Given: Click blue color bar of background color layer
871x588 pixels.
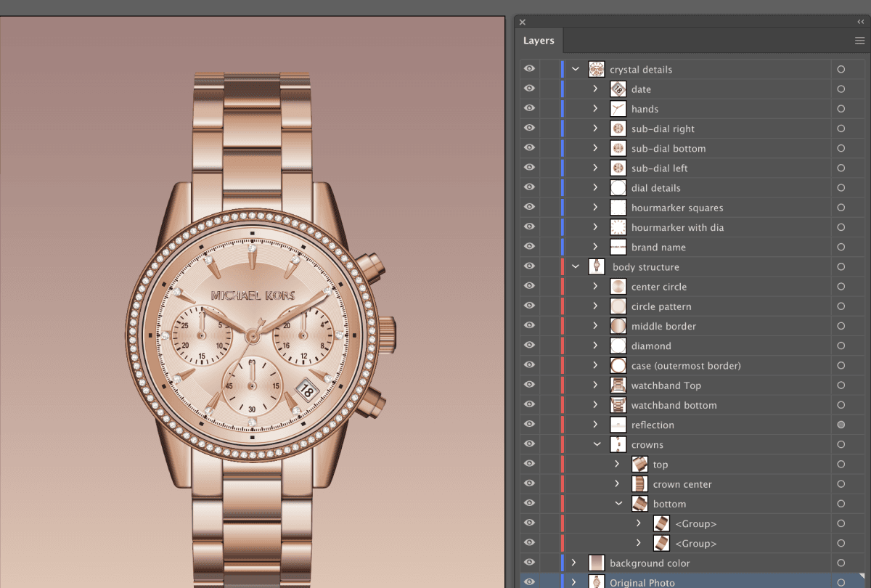Looking at the screenshot, I should click(x=563, y=563).
